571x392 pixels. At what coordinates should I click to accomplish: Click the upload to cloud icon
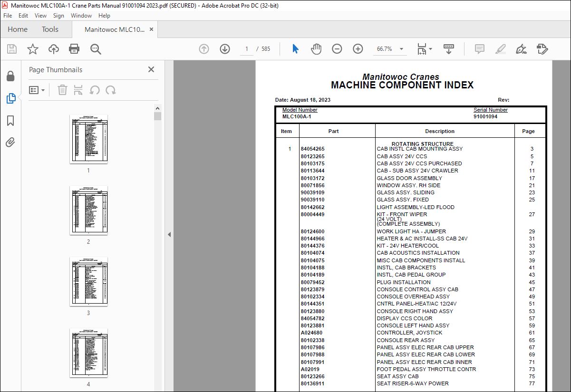54,49
